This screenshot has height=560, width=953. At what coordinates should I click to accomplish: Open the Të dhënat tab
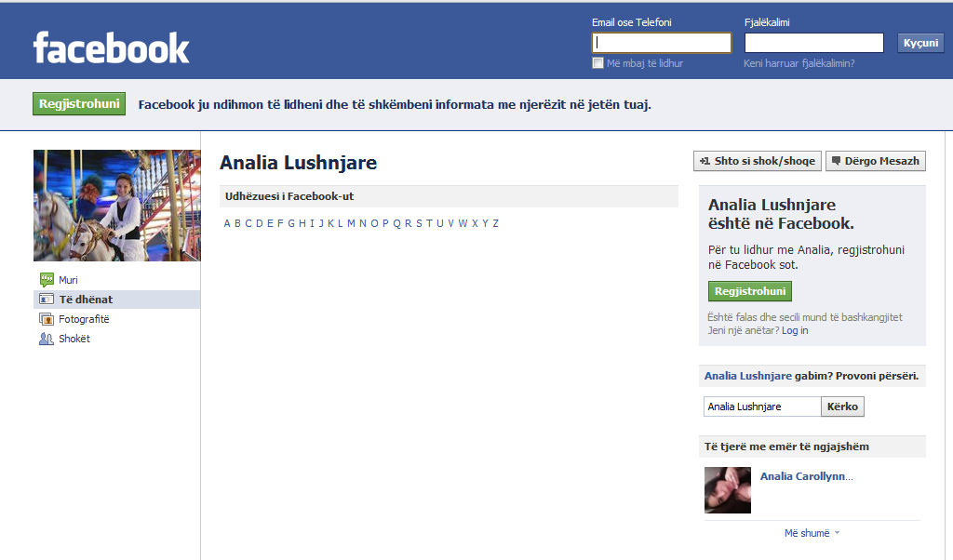pyautogui.click(x=116, y=300)
